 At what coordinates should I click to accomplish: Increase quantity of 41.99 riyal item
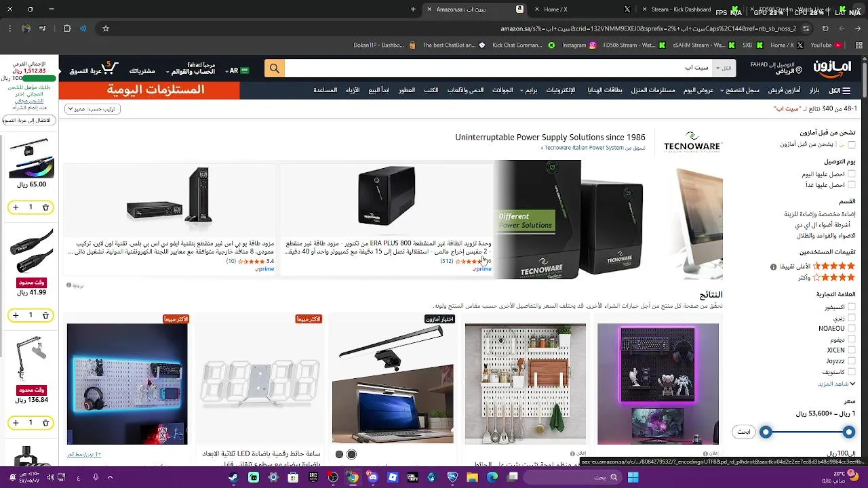click(15, 315)
